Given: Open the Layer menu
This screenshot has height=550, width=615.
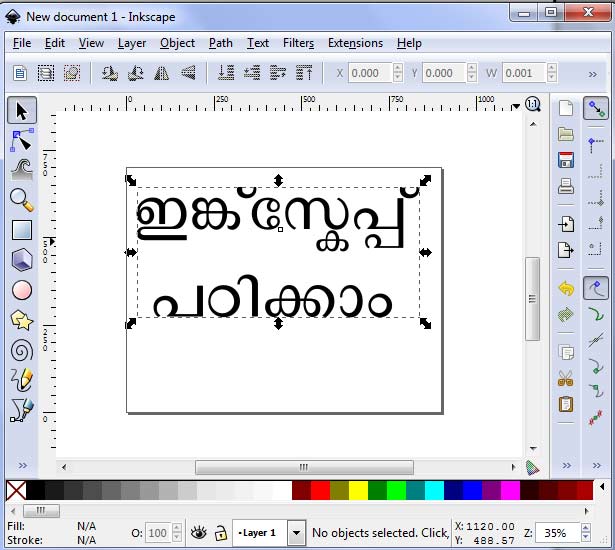Looking at the screenshot, I should click(x=132, y=43).
